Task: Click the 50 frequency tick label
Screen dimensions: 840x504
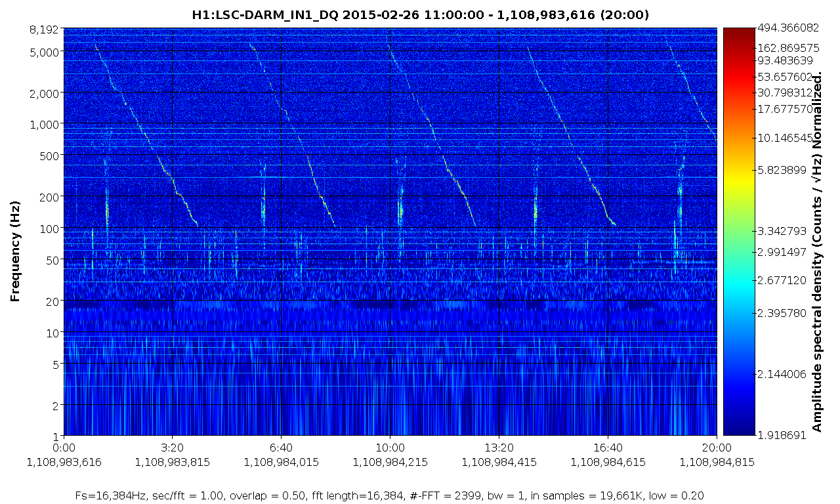Action: pos(53,260)
